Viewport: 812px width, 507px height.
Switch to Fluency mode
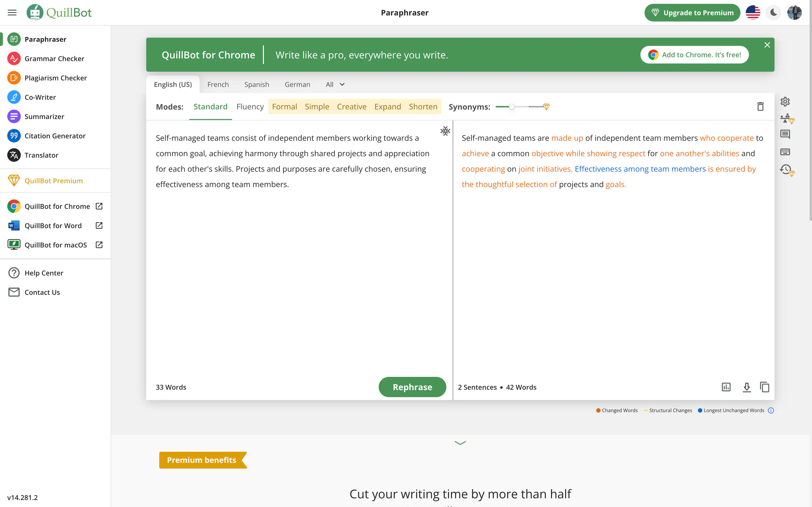(250, 107)
